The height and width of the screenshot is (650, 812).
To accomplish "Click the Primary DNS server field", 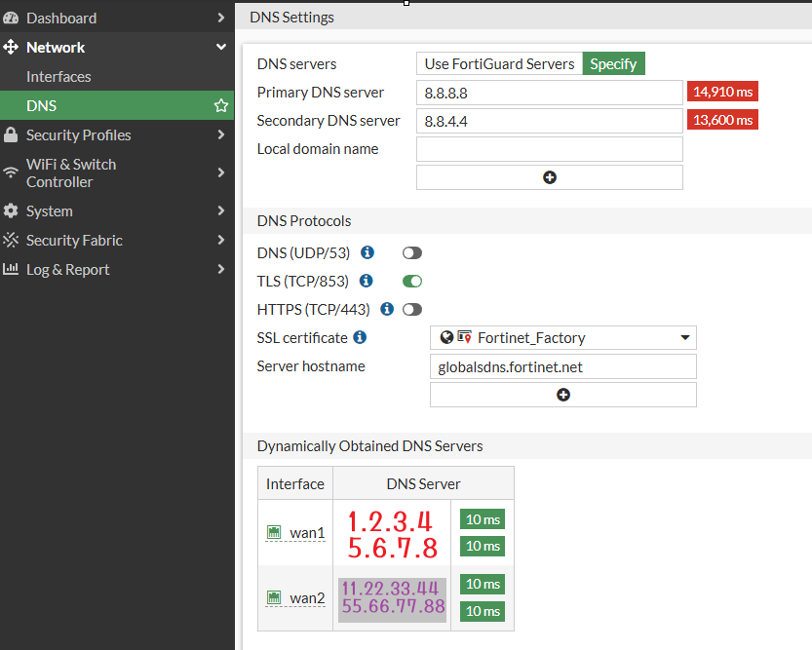I will [549, 93].
